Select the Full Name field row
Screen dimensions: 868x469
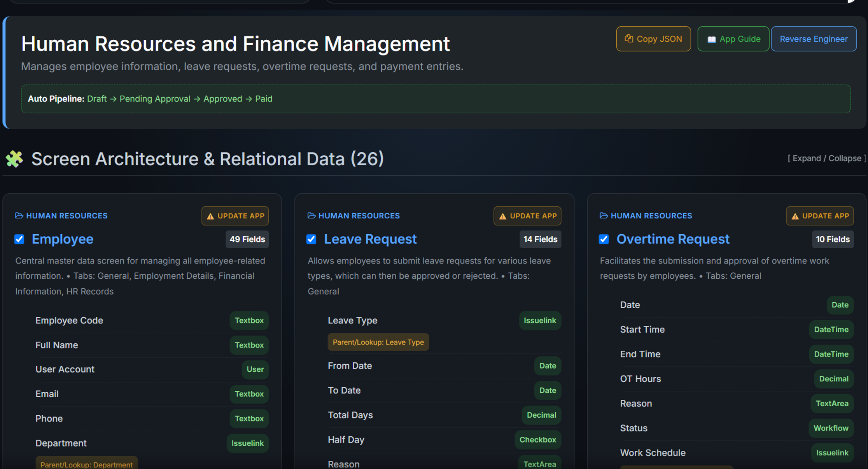pyautogui.click(x=152, y=345)
